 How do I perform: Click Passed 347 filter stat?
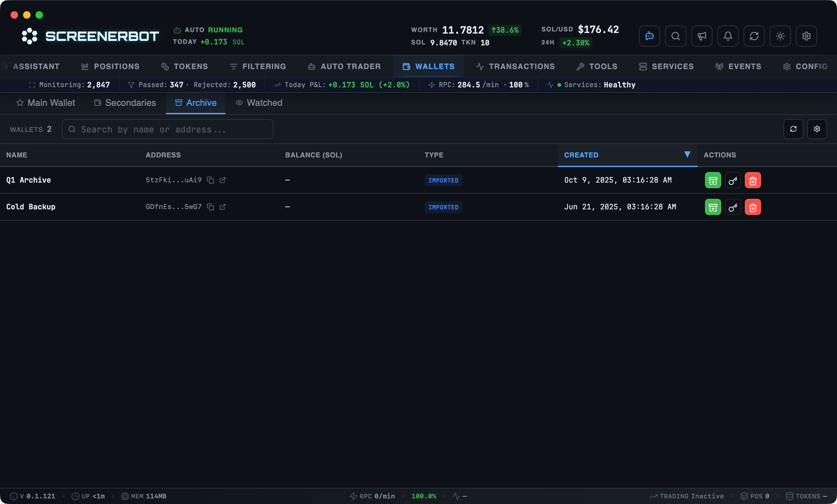156,85
